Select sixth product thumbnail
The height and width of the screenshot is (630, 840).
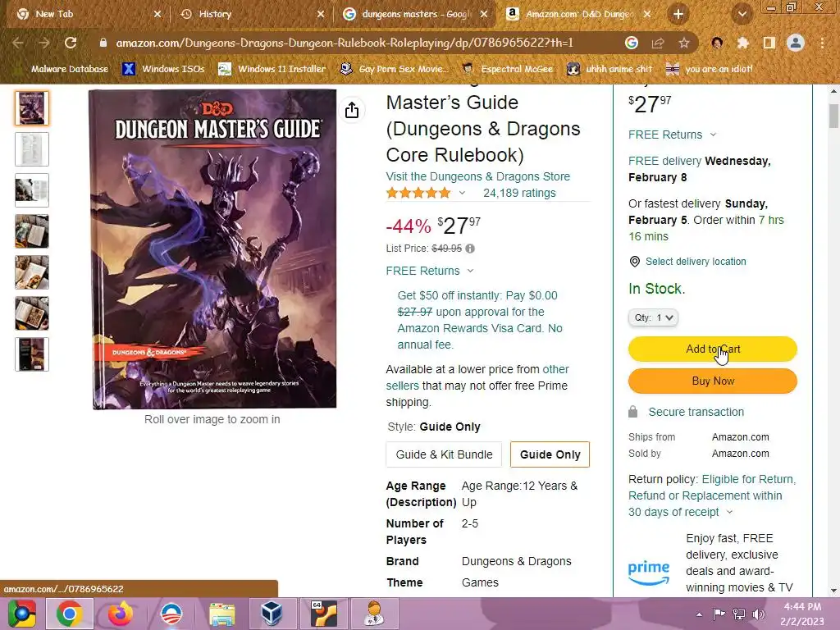pyautogui.click(x=32, y=313)
